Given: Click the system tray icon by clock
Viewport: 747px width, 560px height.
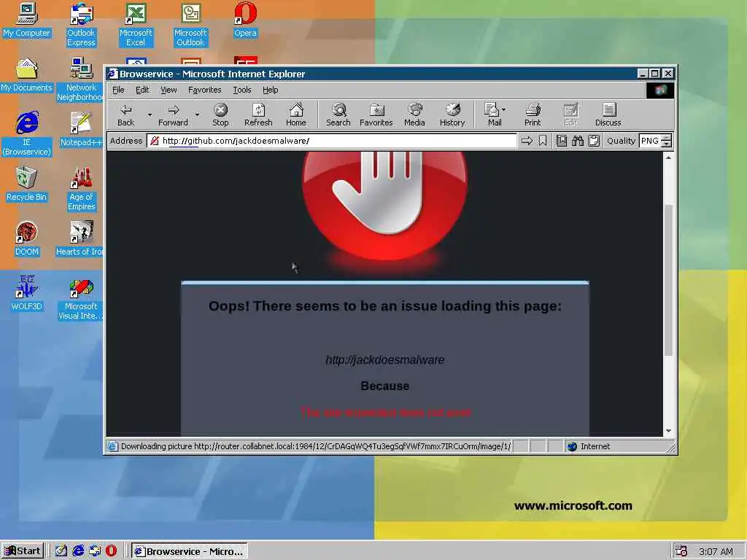Looking at the screenshot, I should coord(681,551).
